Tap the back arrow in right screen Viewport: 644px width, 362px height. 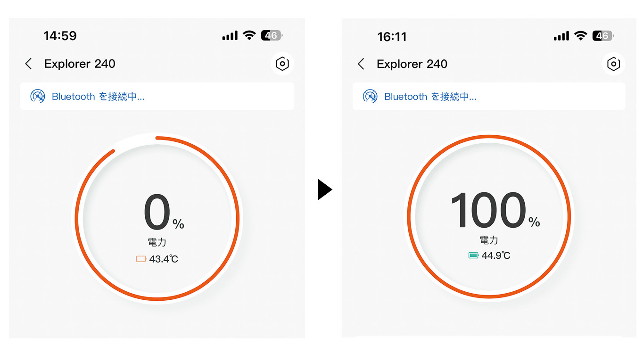coord(361,64)
